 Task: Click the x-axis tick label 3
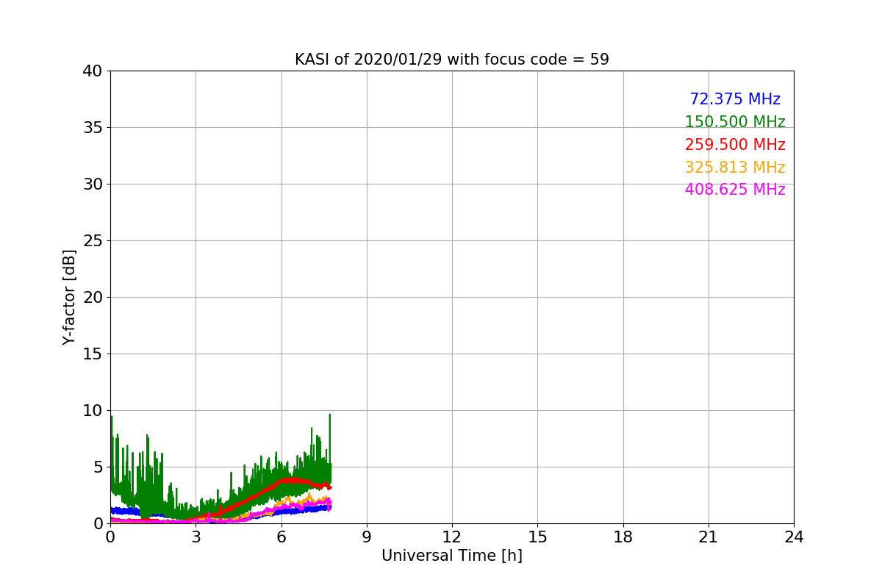pos(196,537)
